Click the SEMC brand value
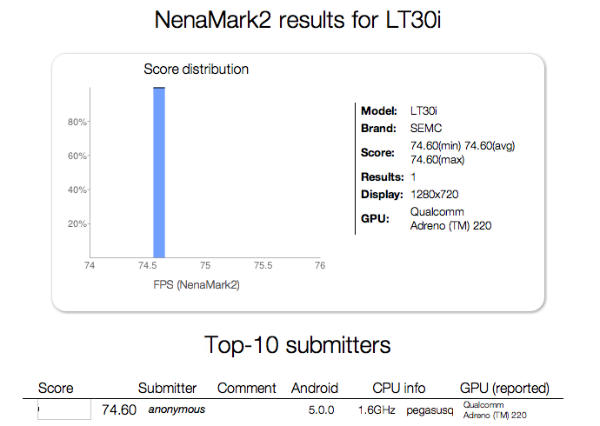 click(x=427, y=128)
